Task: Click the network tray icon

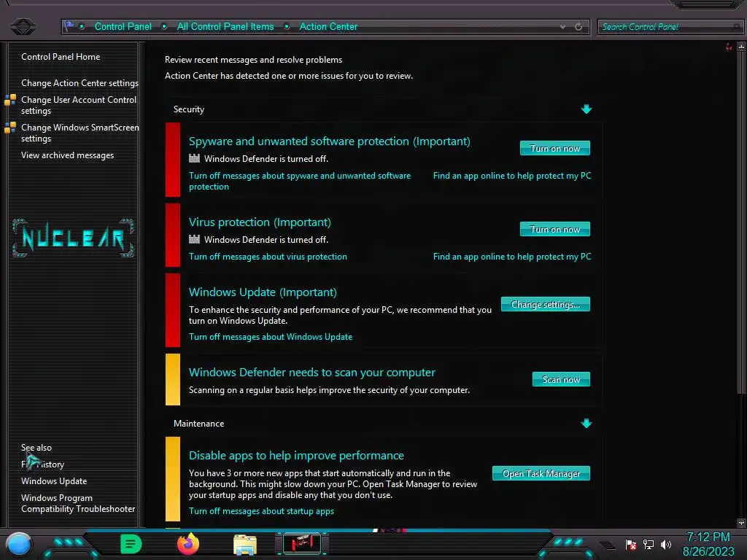Action: [x=649, y=544]
